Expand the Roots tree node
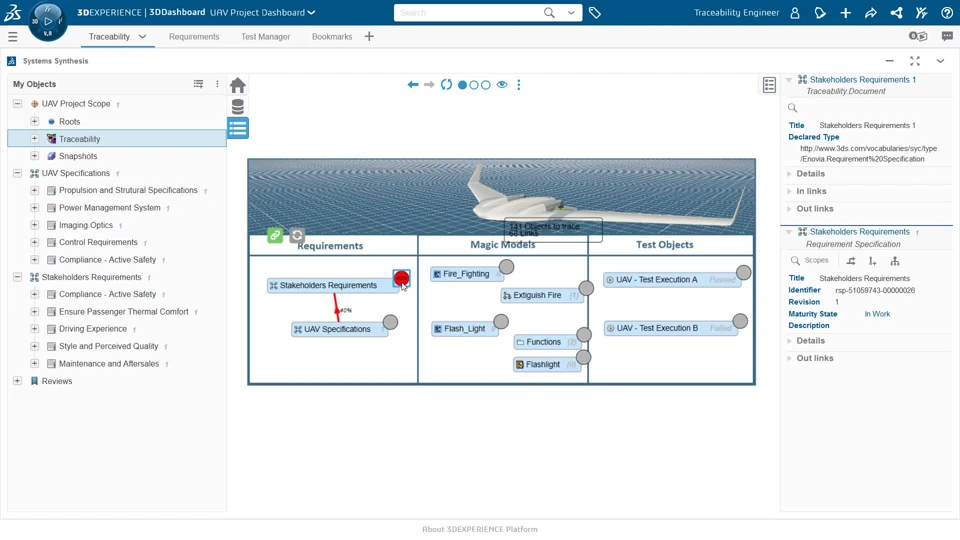960x540 pixels. (x=34, y=121)
